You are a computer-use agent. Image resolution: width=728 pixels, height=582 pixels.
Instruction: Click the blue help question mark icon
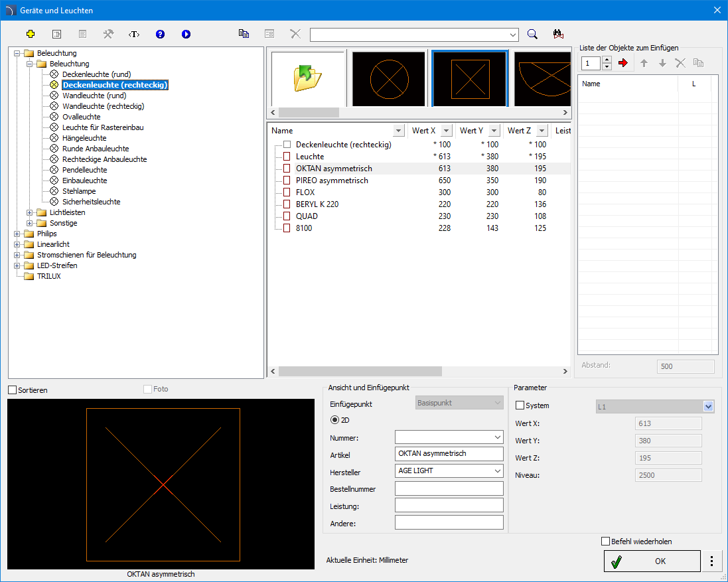[x=160, y=34]
